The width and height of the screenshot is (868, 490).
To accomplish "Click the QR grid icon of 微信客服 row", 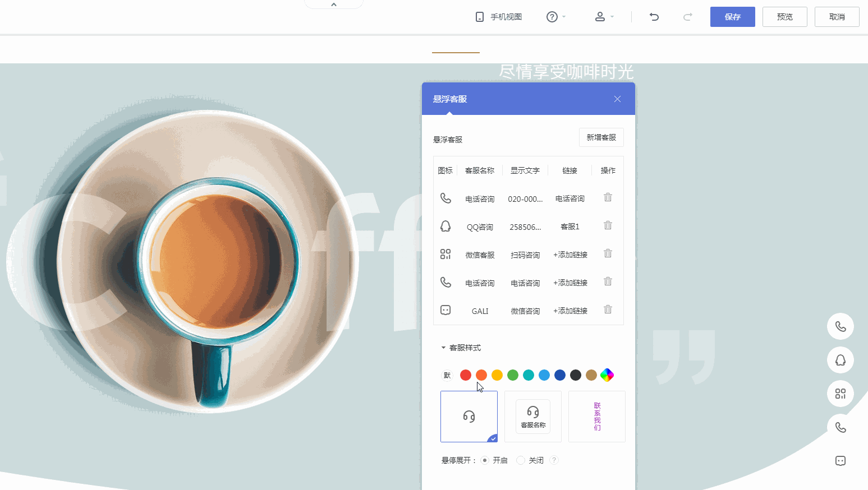I will click(x=446, y=254).
